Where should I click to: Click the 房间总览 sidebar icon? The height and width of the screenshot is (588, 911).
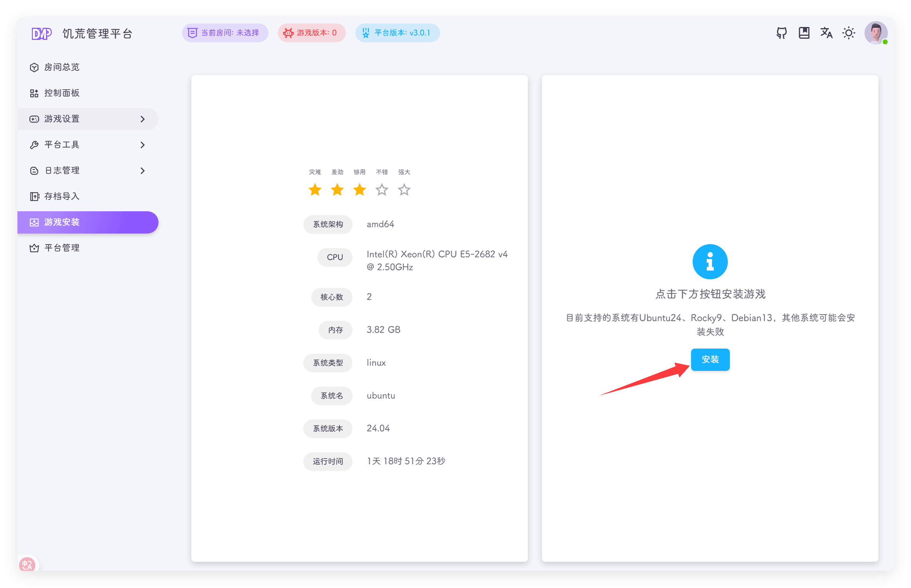[x=34, y=67]
